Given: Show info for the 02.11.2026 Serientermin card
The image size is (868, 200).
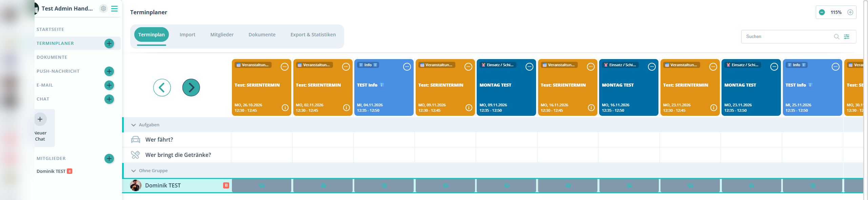Looking at the screenshot, I should 347,108.
